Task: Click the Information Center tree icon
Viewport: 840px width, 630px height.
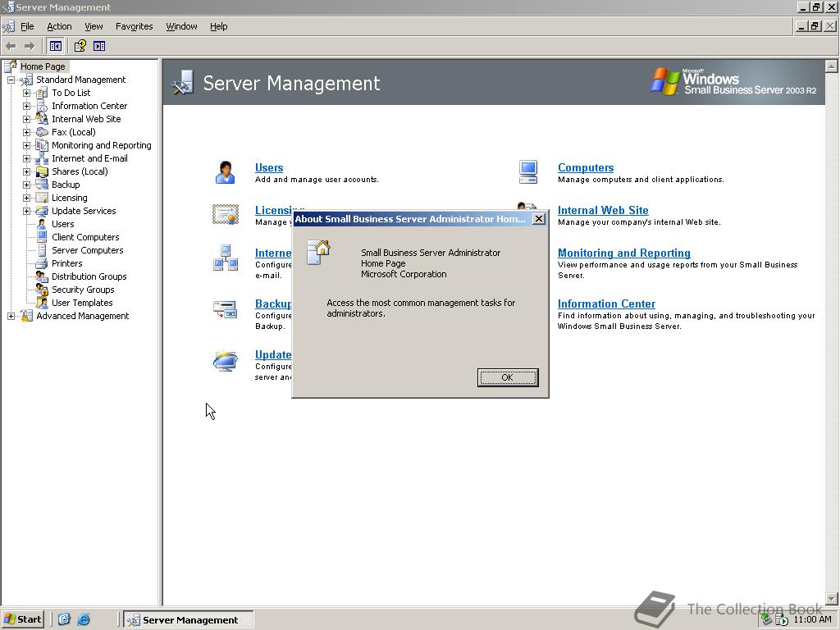Action: point(42,106)
